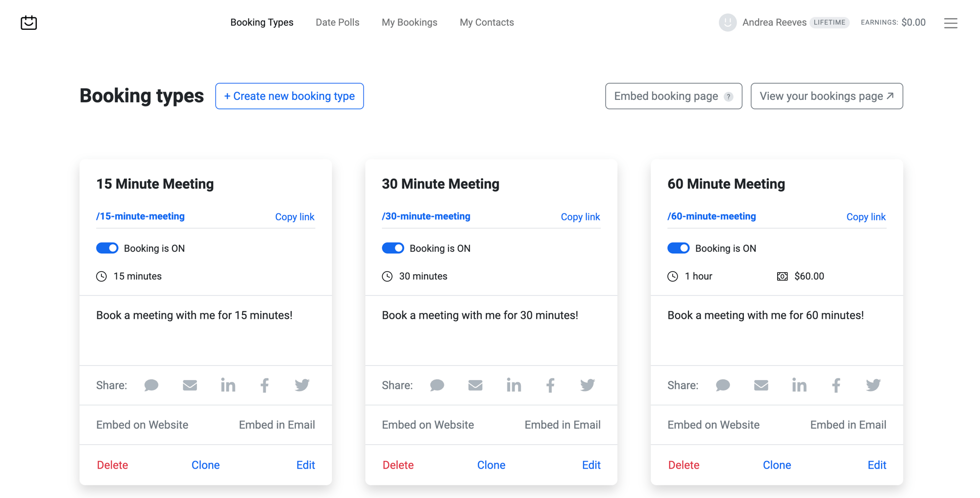The width and height of the screenshot is (980, 498).
Task: Click the calendar logo icon in header
Action: point(29,23)
